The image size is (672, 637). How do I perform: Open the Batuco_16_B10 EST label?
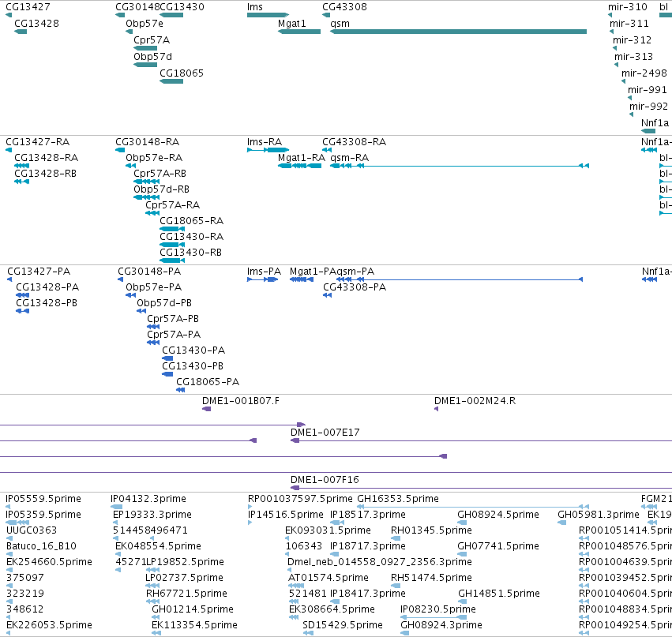42,546
